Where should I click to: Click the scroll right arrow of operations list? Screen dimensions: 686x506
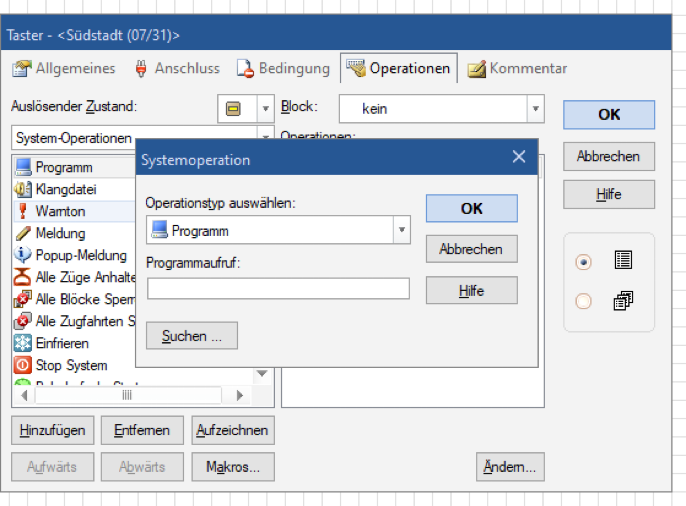pos(239,395)
